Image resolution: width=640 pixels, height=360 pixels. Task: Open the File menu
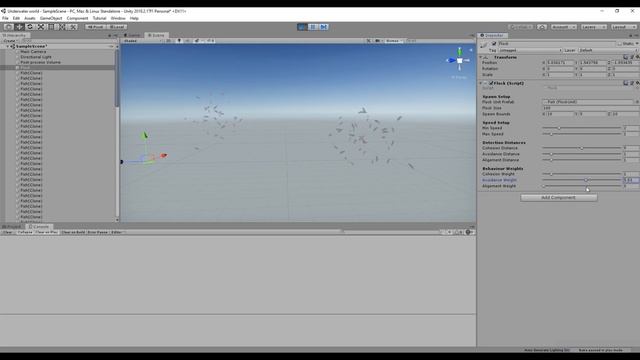pyautogui.click(x=5, y=18)
